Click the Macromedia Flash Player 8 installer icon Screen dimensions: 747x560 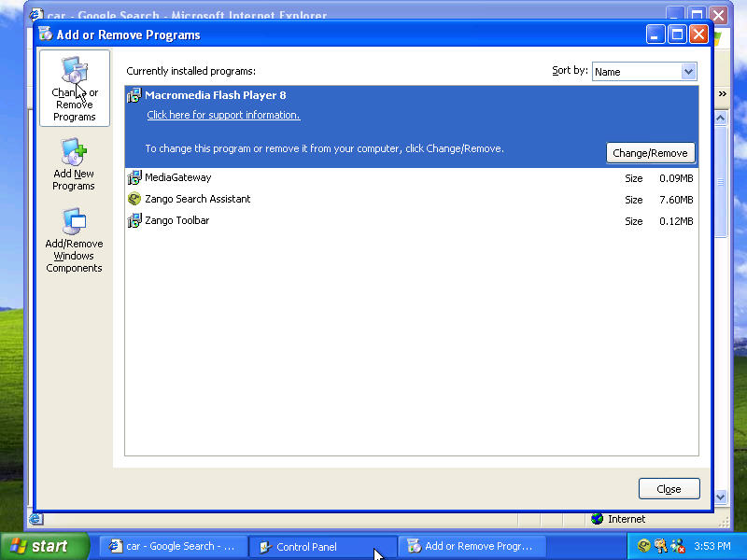[x=134, y=95]
